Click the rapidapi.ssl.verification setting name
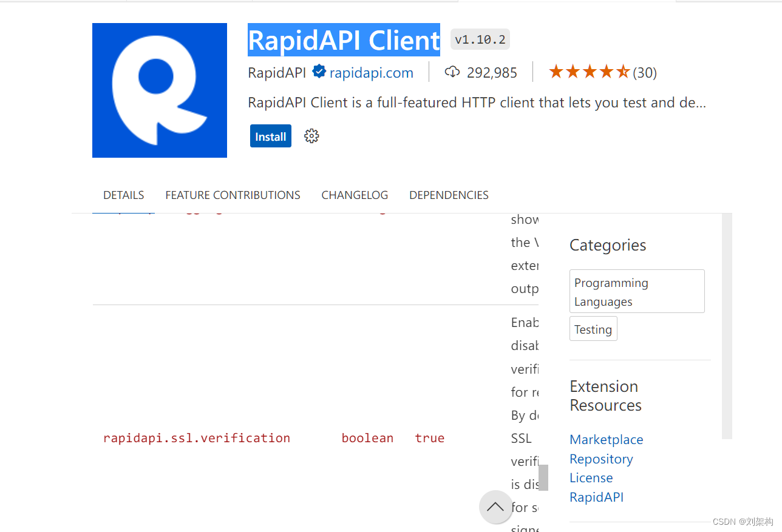782x532 pixels. point(197,438)
